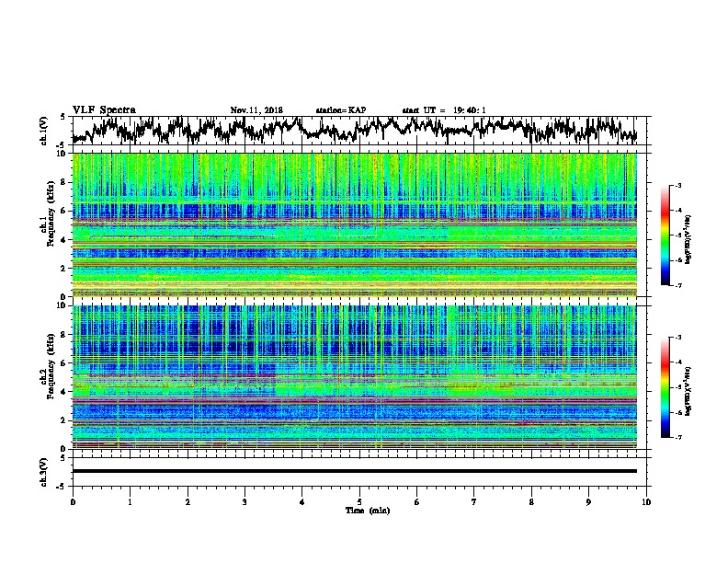The width and height of the screenshot is (728, 563).
Task: Click time axis tick label "3"
Action: point(245,502)
